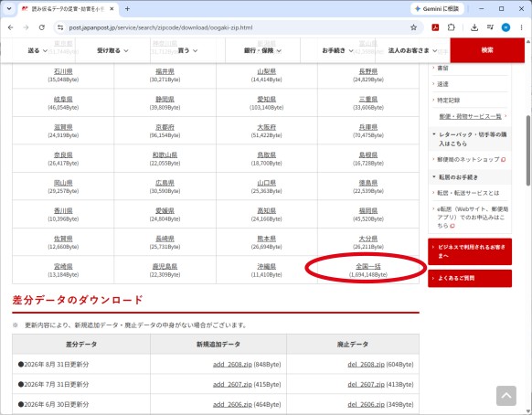Open the Chrome three-dot menu

pyautogui.click(x=521, y=27)
